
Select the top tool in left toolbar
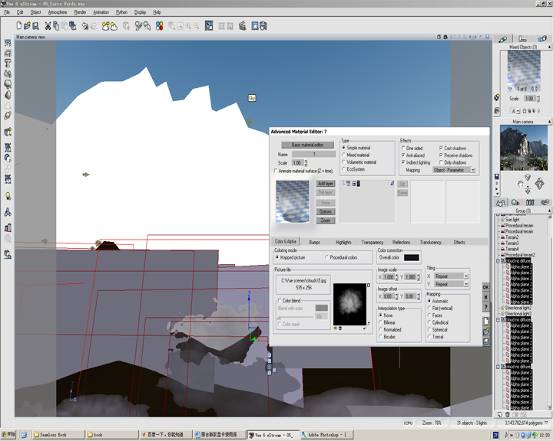click(8, 43)
